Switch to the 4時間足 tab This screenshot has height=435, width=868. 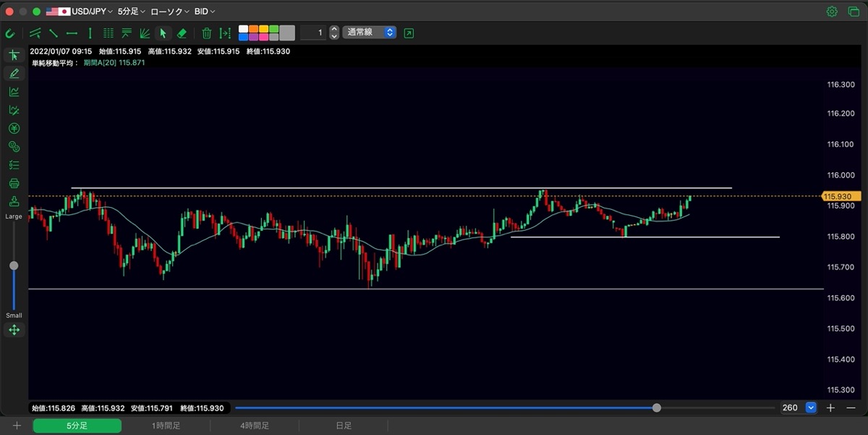(x=255, y=426)
